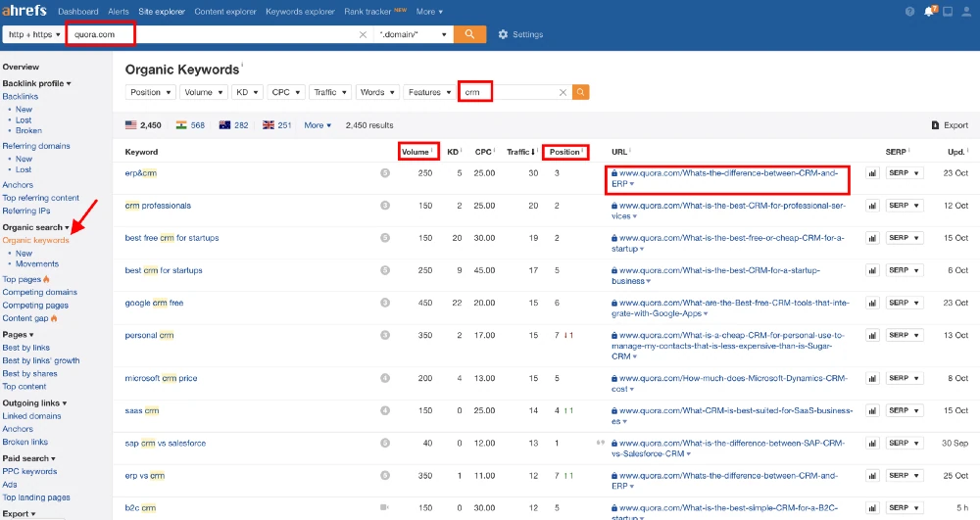The height and width of the screenshot is (520, 980).
Task: Open the CPC filter dropdown
Action: click(x=285, y=92)
